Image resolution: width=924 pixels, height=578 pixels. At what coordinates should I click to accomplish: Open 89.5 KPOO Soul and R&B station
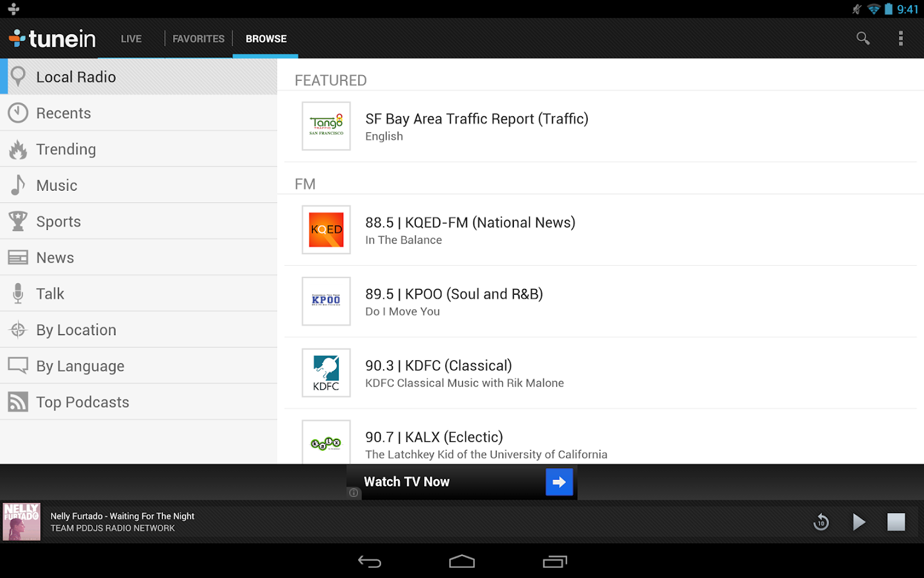601,301
